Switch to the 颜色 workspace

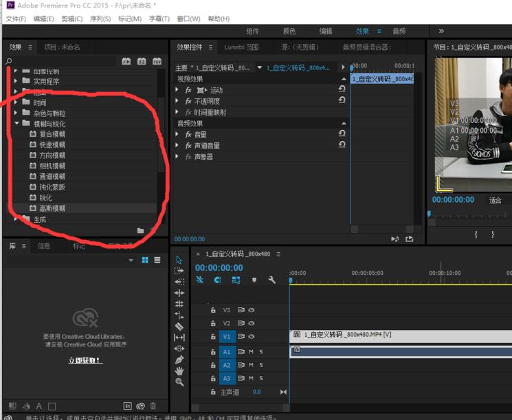coord(289,31)
